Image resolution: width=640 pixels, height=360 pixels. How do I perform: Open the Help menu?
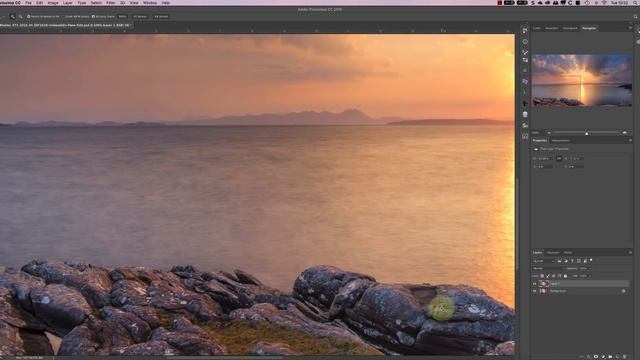tap(166, 2)
